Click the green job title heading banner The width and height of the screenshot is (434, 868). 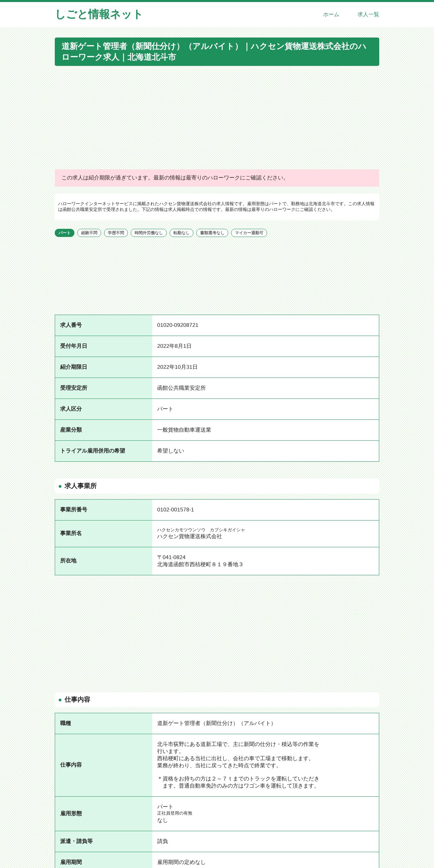click(217, 52)
